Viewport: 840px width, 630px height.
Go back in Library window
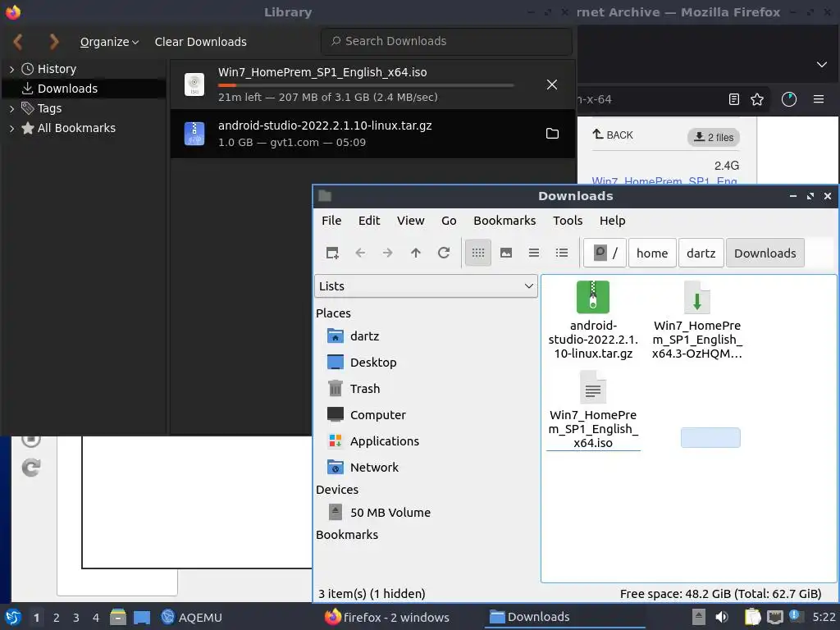[x=18, y=41]
